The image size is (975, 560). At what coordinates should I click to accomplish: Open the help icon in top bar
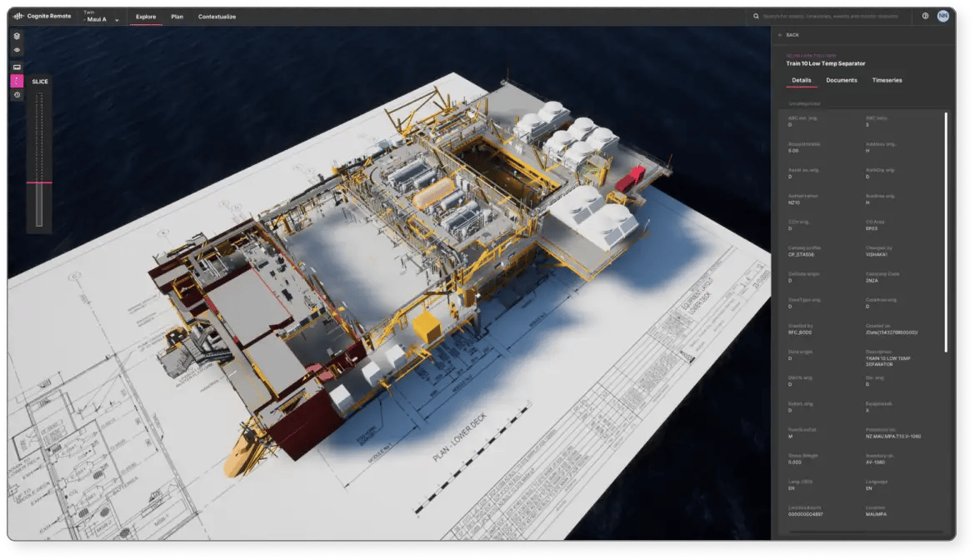(x=925, y=16)
